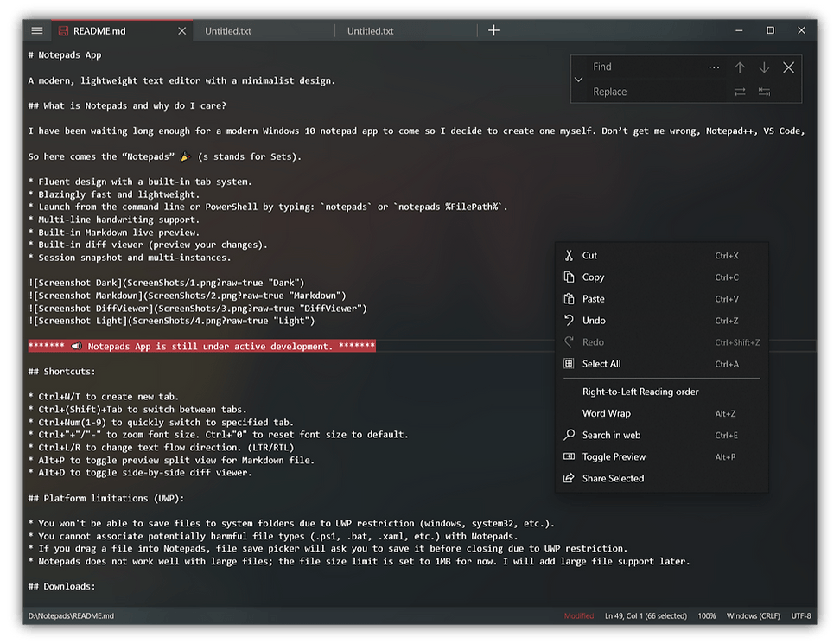Image resolution: width=840 pixels, height=644 pixels.
Task: Open find options ellipsis
Action: tap(714, 67)
